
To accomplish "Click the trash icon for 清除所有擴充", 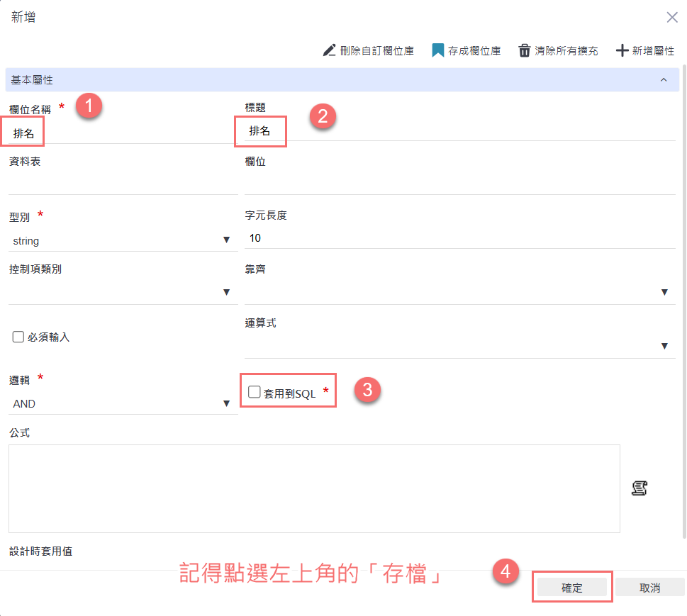I will point(525,50).
